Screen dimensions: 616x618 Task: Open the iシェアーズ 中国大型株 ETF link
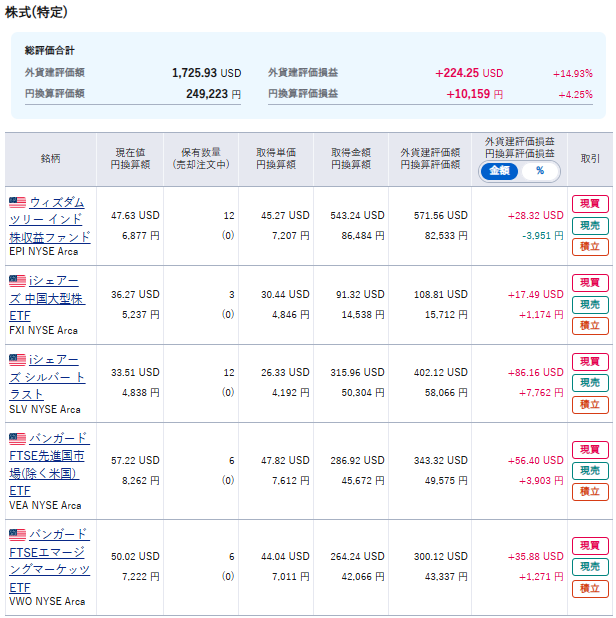click(47, 298)
